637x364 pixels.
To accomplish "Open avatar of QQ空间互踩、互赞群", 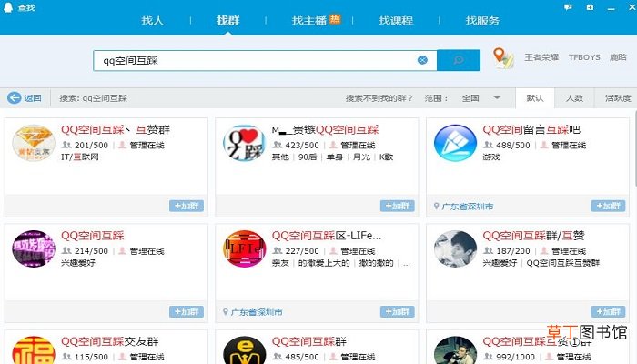I will tap(34, 143).
